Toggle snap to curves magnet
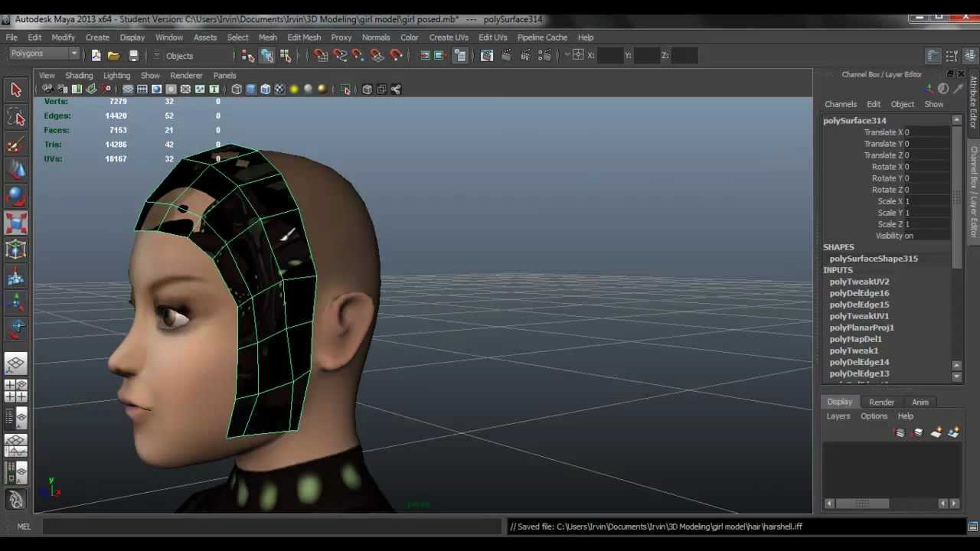980x551 pixels. 340,55
